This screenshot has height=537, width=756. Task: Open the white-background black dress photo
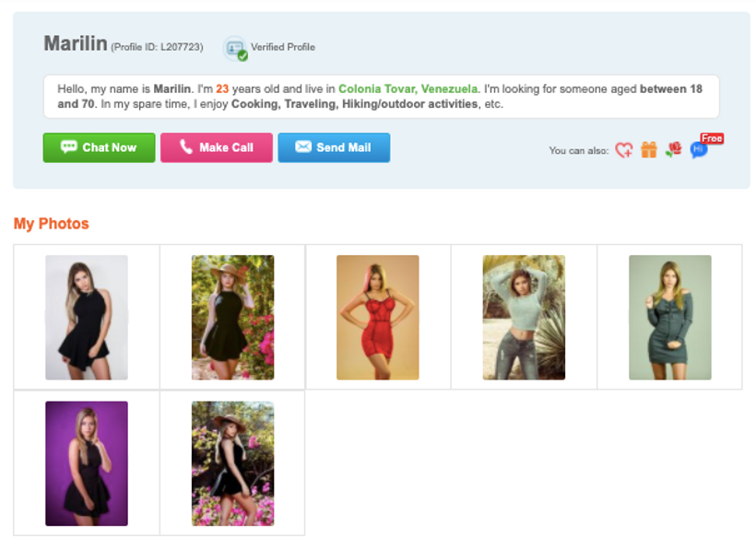(x=87, y=318)
